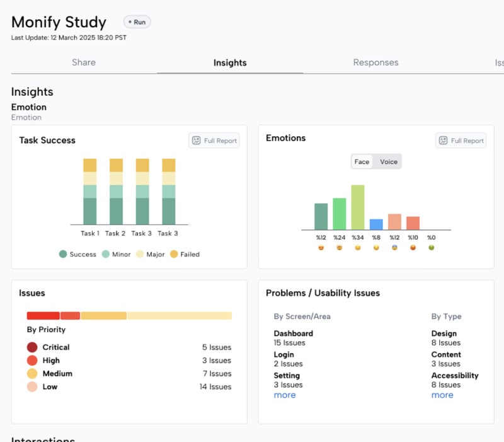Open Emotions Full Report
Viewport: 504px width, 442px height.
point(461,141)
